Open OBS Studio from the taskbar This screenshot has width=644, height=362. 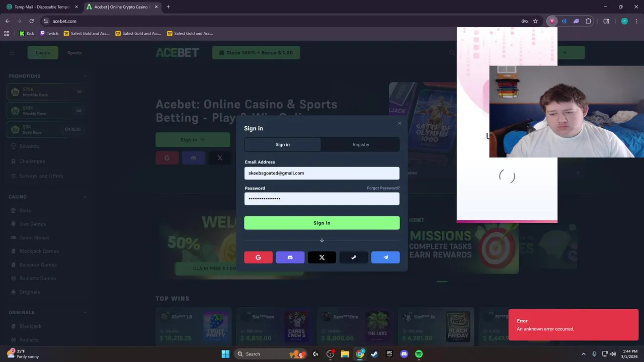331,354
